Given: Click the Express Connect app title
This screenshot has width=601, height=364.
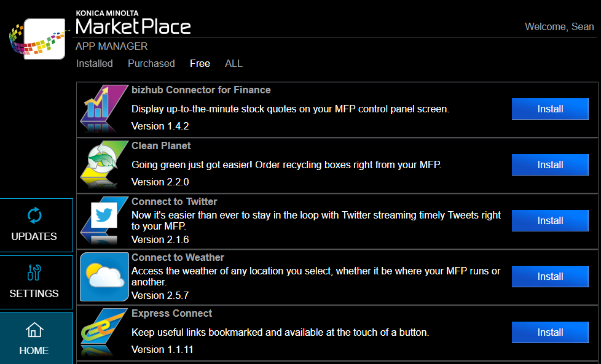Looking at the screenshot, I should (x=171, y=314).
